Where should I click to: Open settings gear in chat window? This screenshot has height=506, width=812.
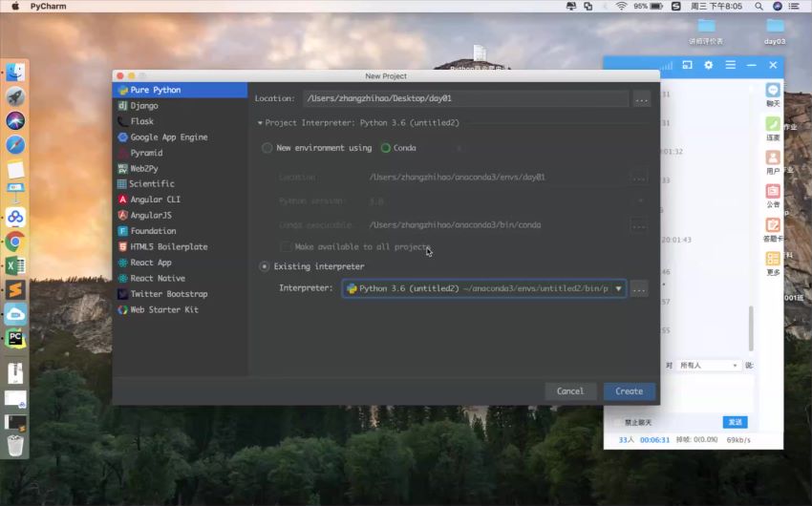click(x=709, y=65)
